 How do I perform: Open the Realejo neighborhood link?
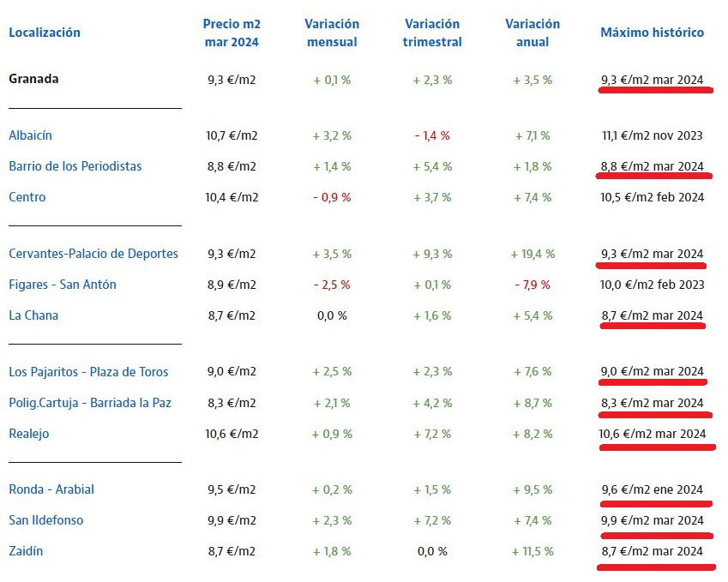pyautogui.click(x=29, y=434)
